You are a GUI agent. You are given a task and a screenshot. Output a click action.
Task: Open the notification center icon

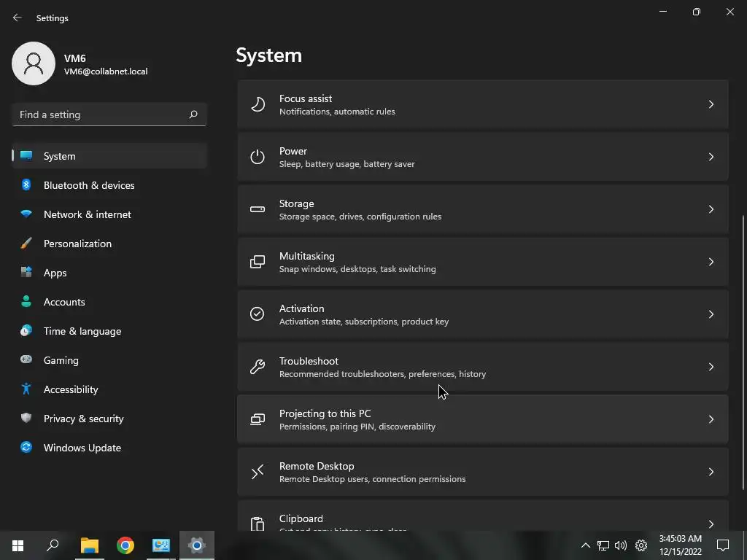(x=723, y=545)
